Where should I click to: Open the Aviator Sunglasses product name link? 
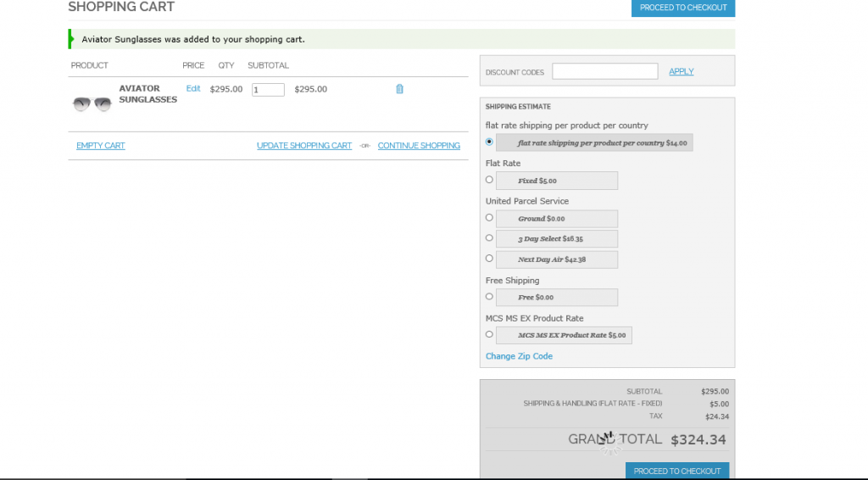point(147,94)
